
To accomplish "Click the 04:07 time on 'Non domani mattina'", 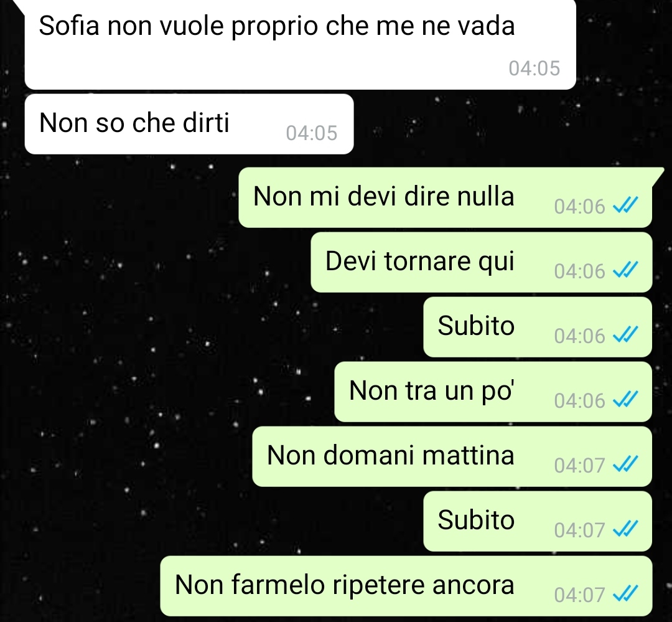I will (579, 465).
